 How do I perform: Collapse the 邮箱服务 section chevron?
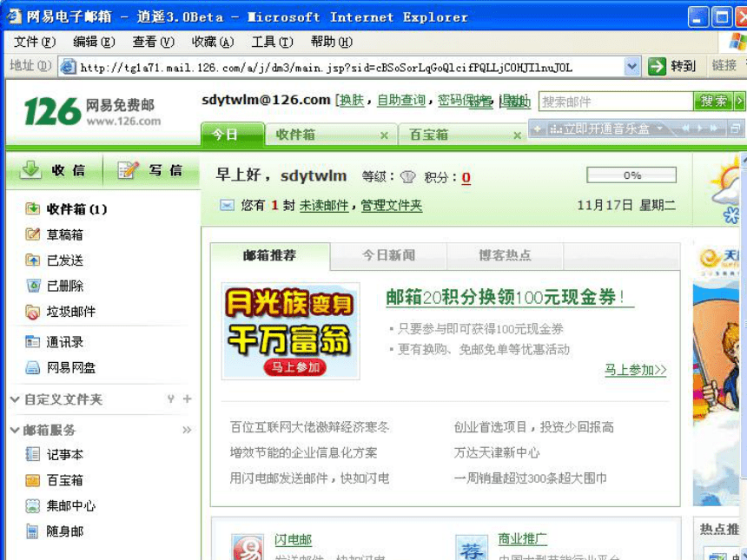[x=15, y=430]
